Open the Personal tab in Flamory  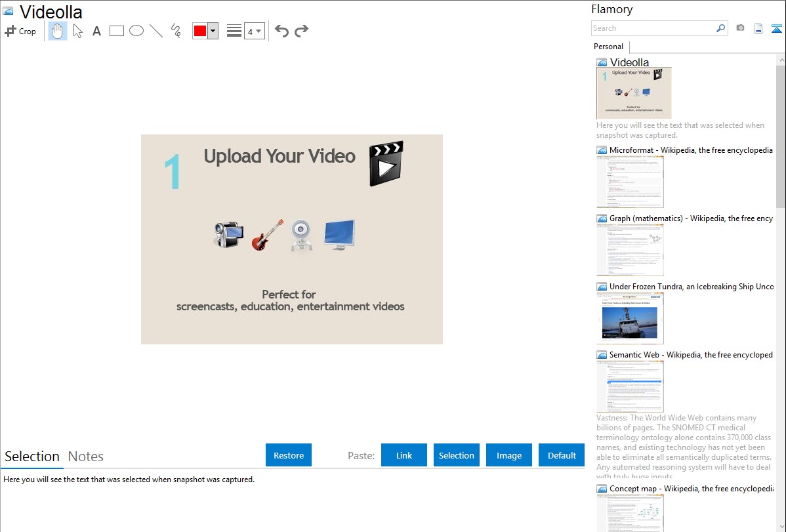tap(608, 47)
